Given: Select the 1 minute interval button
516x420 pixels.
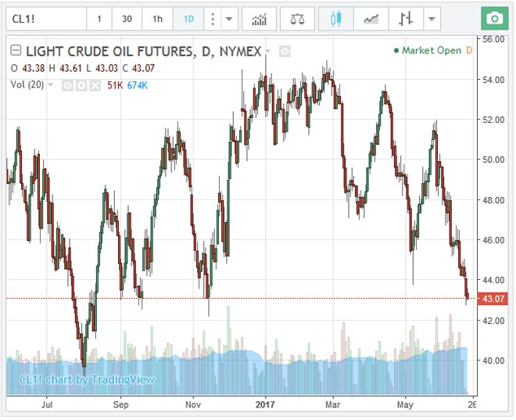Looking at the screenshot, I should pyautogui.click(x=99, y=18).
